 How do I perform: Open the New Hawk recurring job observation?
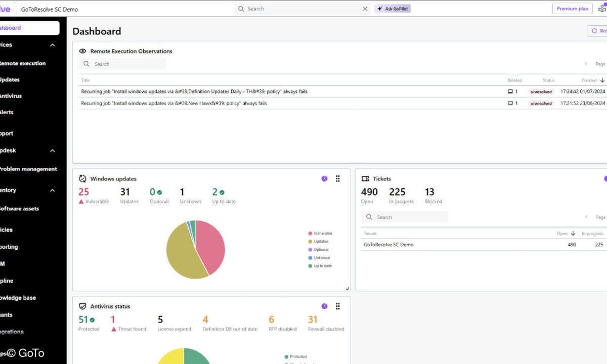coord(174,103)
